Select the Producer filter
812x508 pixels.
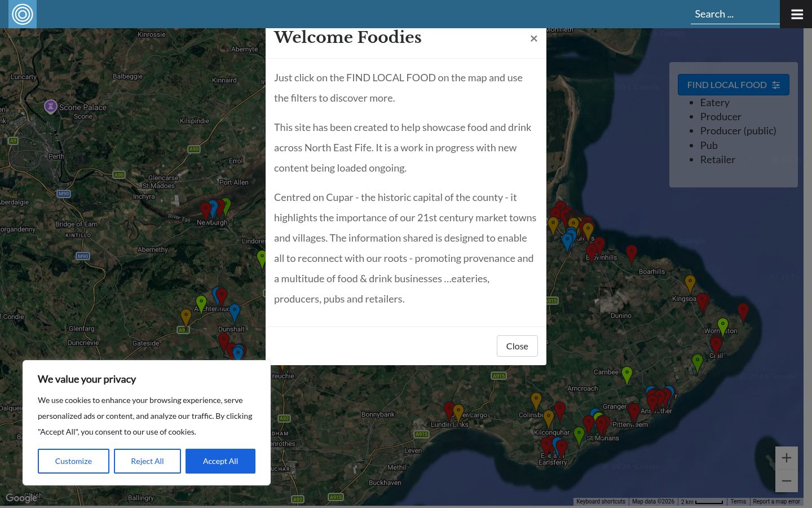click(721, 116)
